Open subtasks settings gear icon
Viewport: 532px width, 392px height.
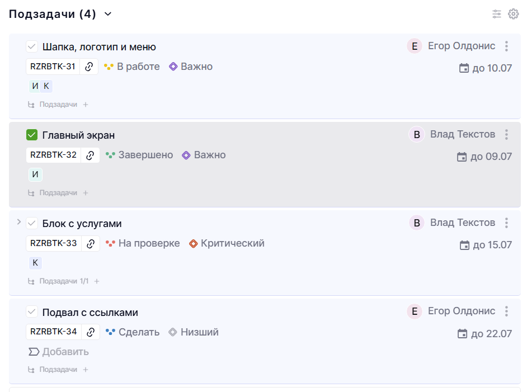[514, 14]
